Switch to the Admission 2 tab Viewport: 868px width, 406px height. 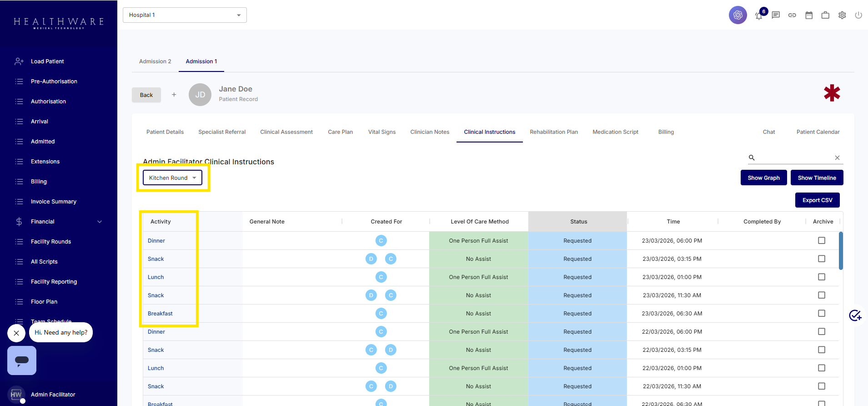click(155, 61)
